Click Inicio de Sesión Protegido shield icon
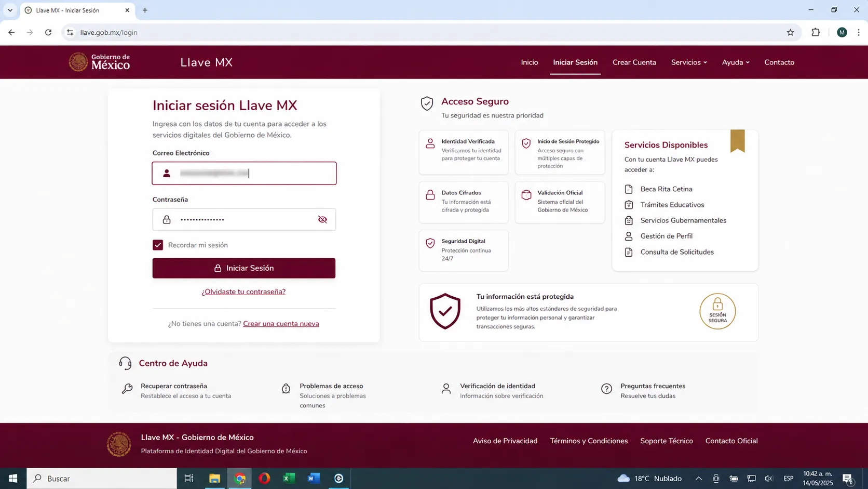868x489 pixels. tap(526, 143)
